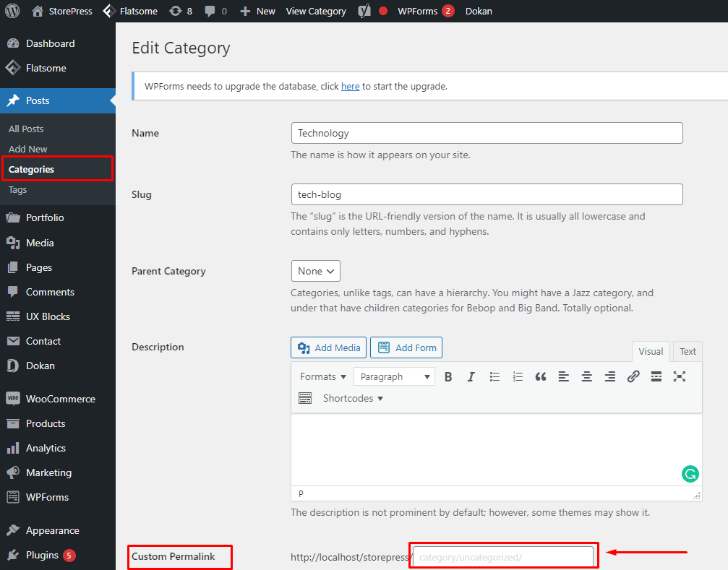Click the Add Media button
The width and height of the screenshot is (728, 570).
329,347
